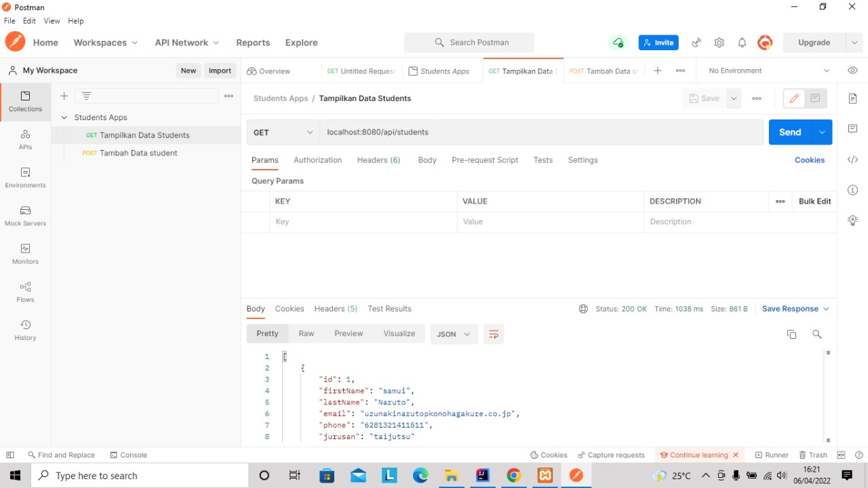The height and width of the screenshot is (488, 868).
Task: Open Postman settings gear
Action: point(719,42)
